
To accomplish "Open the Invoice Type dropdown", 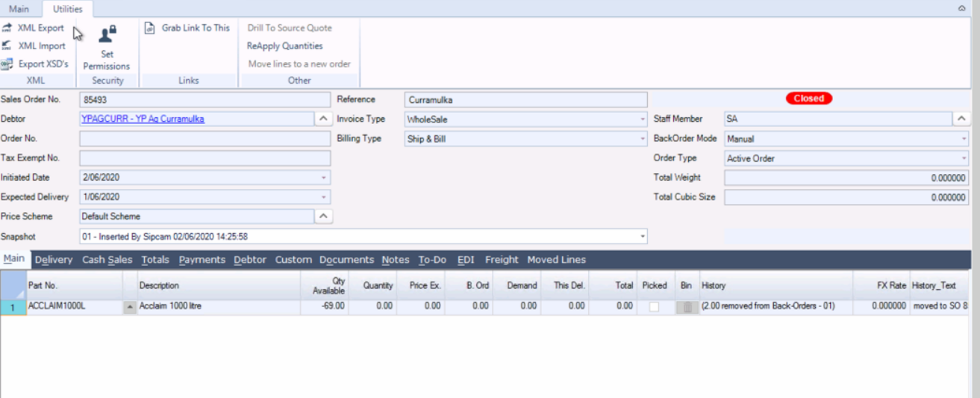I will tap(643, 119).
